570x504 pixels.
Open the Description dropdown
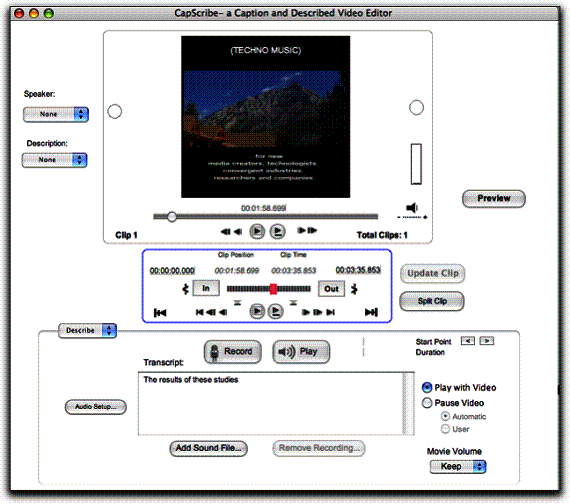coord(55,160)
